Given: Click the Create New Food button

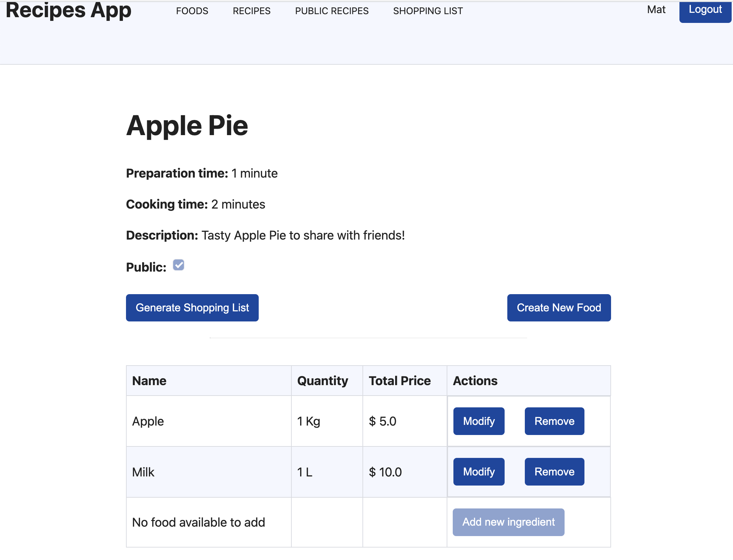Looking at the screenshot, I should [559, 307].
